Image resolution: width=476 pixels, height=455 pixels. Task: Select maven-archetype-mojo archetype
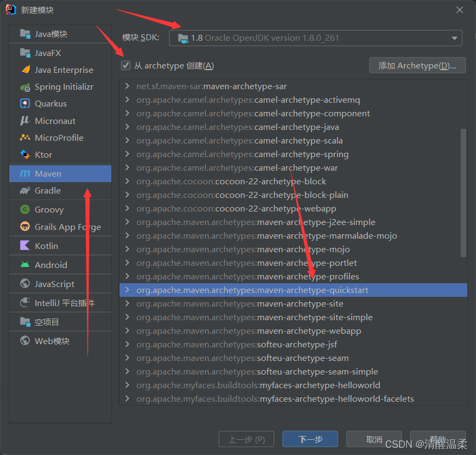click(x=293, y=250)
